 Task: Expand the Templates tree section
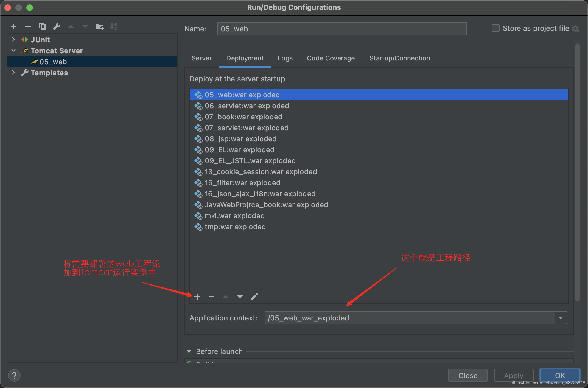click(x=12, y=73)
